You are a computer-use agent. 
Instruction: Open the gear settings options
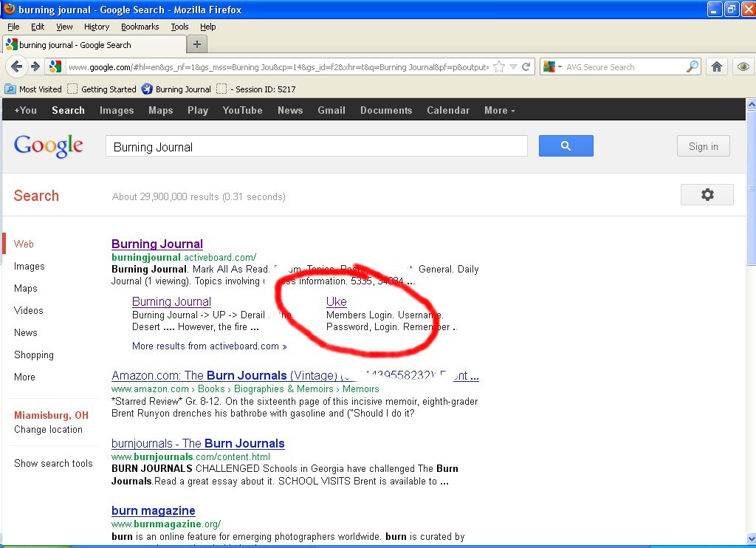[707, 195]
